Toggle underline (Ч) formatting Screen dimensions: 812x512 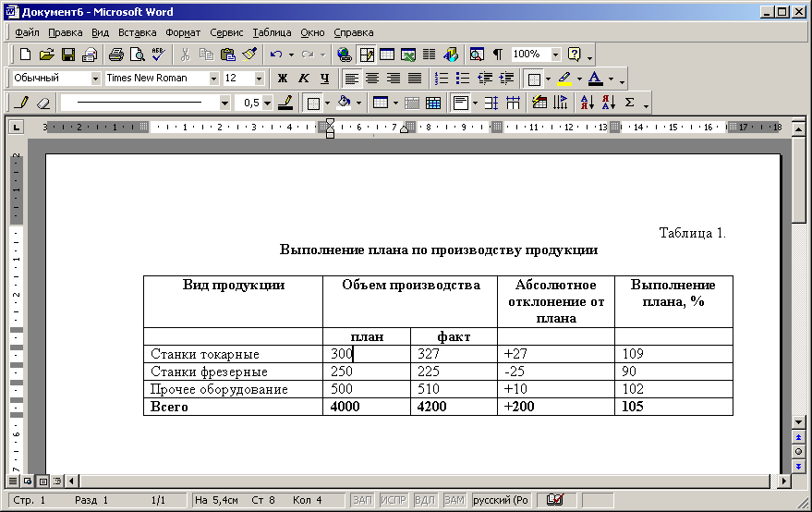tap(324, 79)
